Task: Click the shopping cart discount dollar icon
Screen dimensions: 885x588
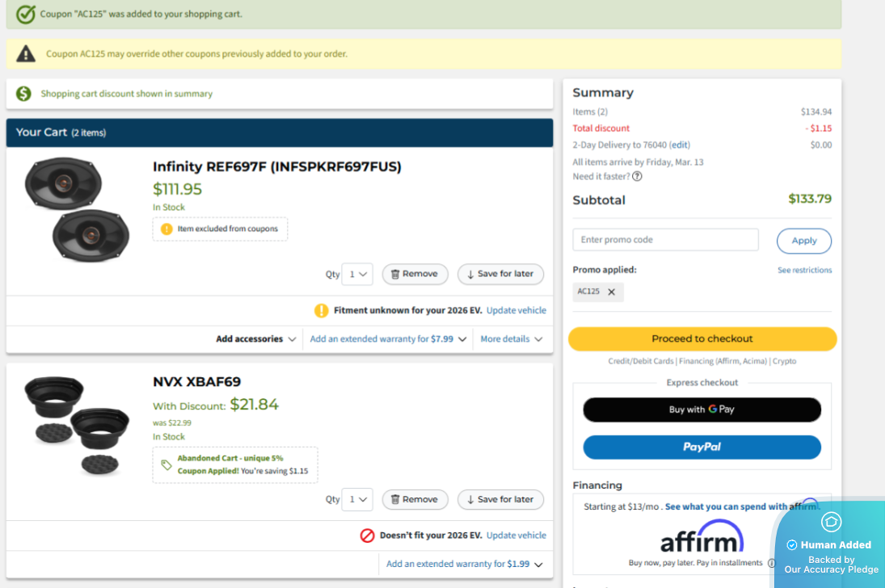Action: point(24,94)
